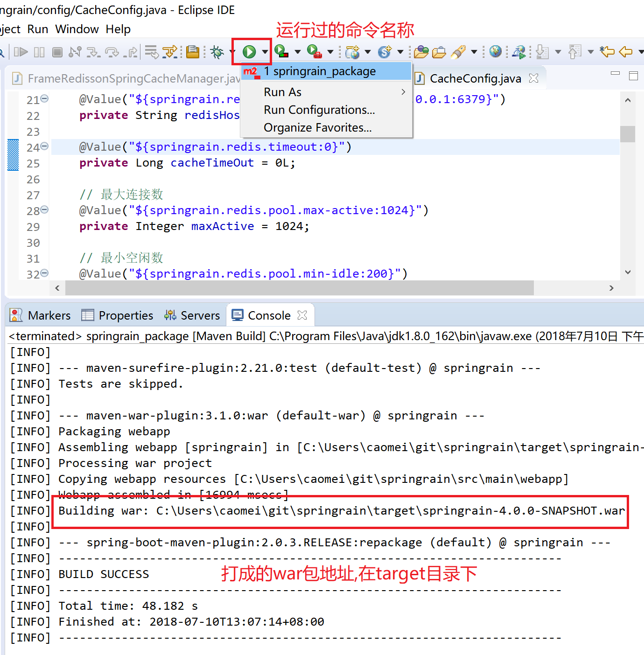The image size is (644, 655).
Task: Expand the Debug button dropdown arrow
Action: point(233,52)
